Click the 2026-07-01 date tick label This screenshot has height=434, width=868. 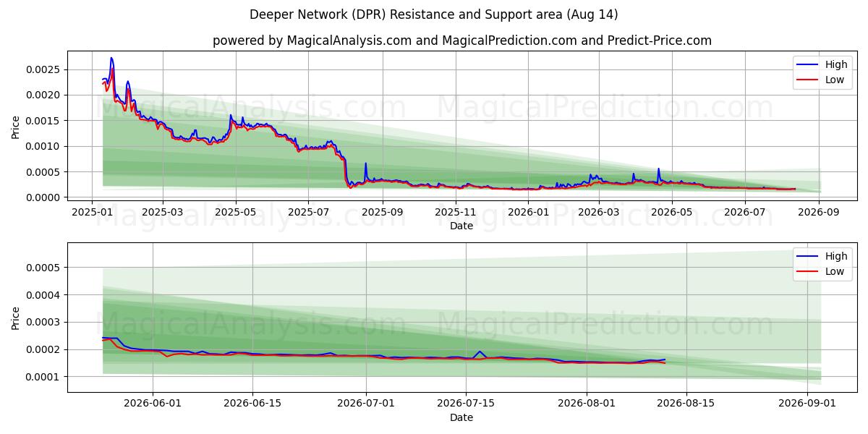[367, 403]
